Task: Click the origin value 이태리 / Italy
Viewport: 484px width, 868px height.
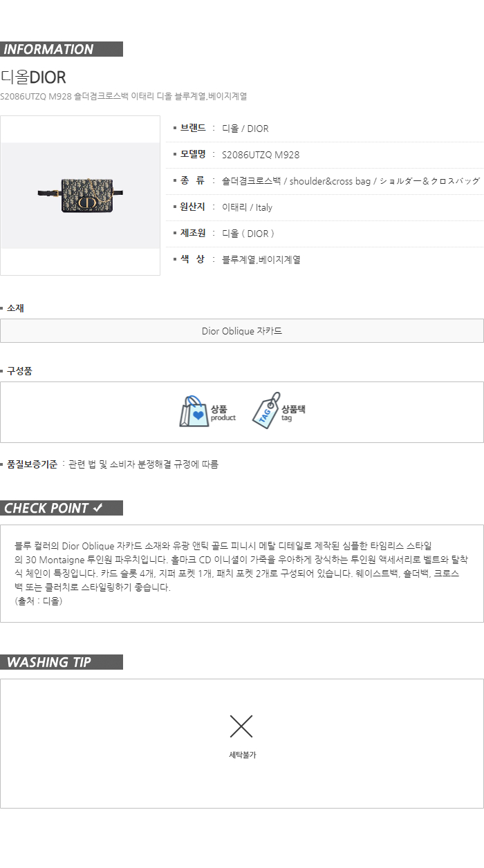Action: 248,207
